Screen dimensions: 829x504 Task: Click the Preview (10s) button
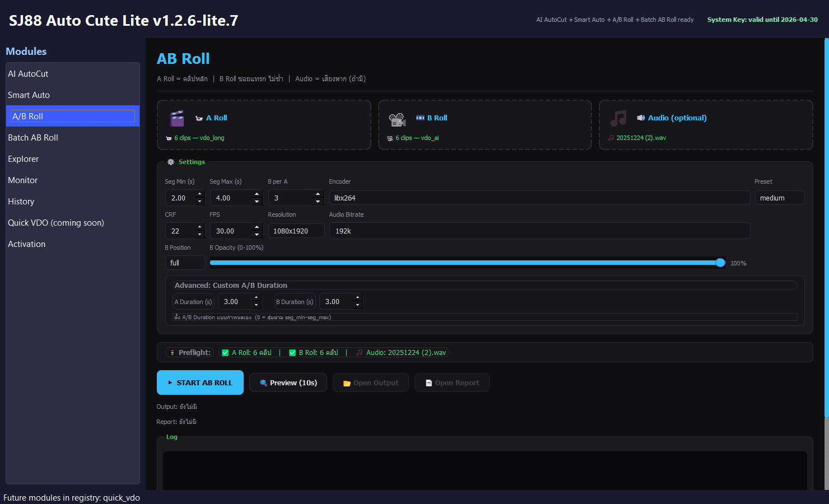[288, 382]
